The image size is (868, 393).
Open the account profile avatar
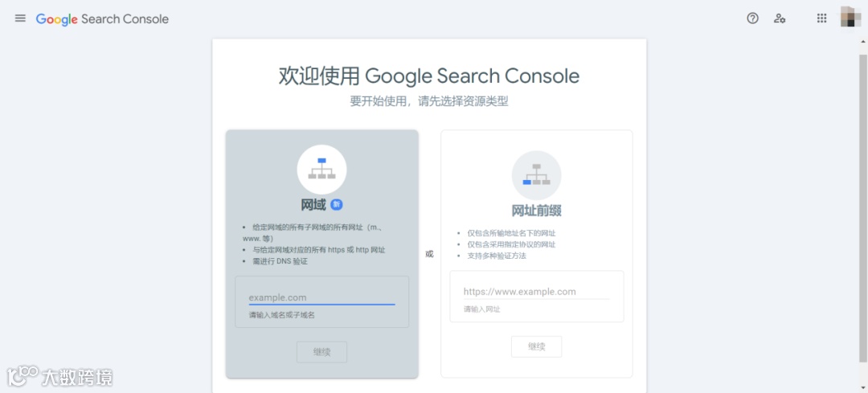point(851,17)
